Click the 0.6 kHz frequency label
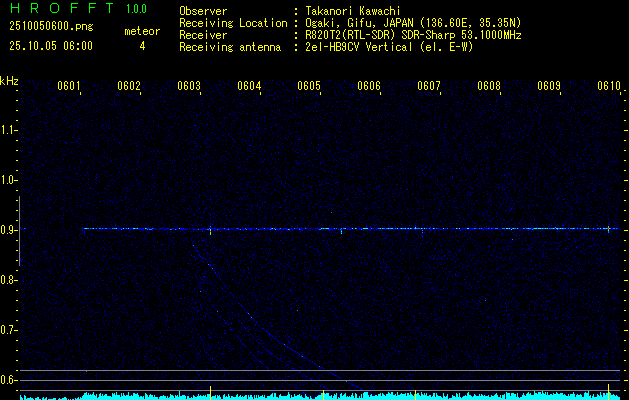This screenshot has width=629, height=400. point(8,380)
